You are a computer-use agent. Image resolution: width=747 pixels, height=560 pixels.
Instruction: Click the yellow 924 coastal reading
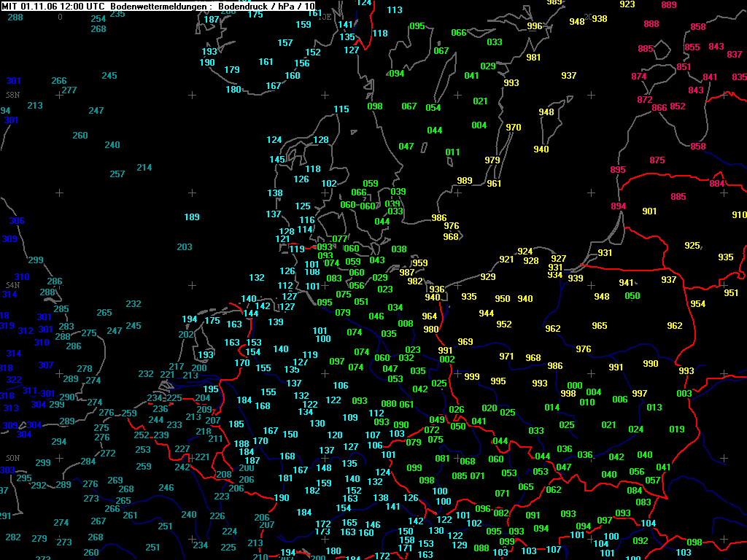(525, 252)
